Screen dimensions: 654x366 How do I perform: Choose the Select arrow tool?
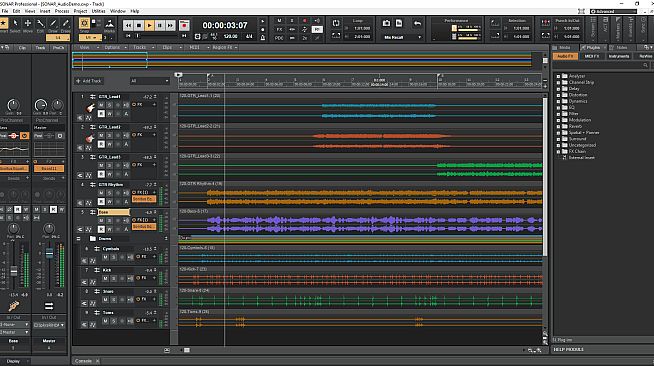(15, 23)
